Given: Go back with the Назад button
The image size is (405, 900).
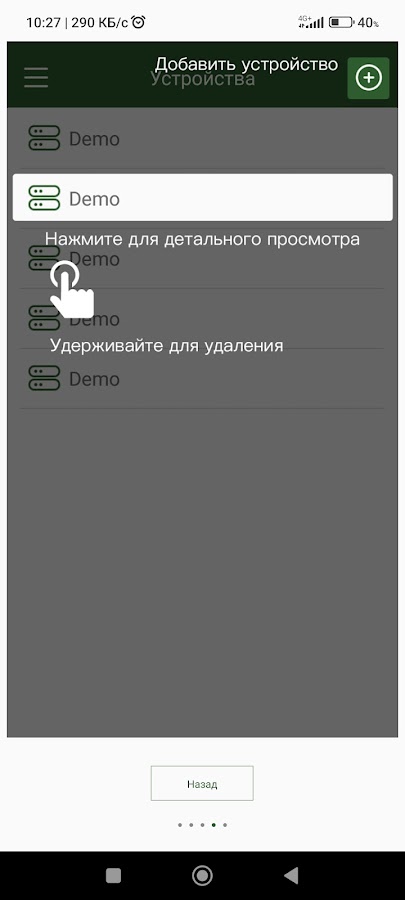Looking at the screenshot, I should 202,783.
